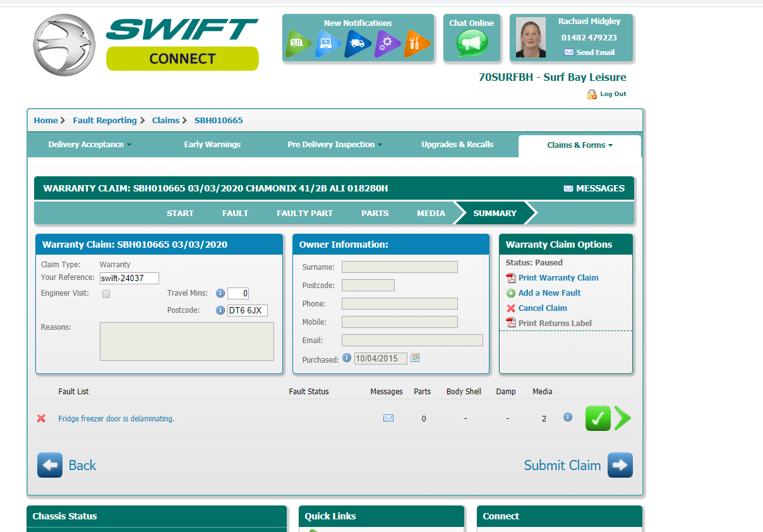Click the green checkmark on the fault row
This screenshot has width=763, height=532.
(x=598, y=418)
